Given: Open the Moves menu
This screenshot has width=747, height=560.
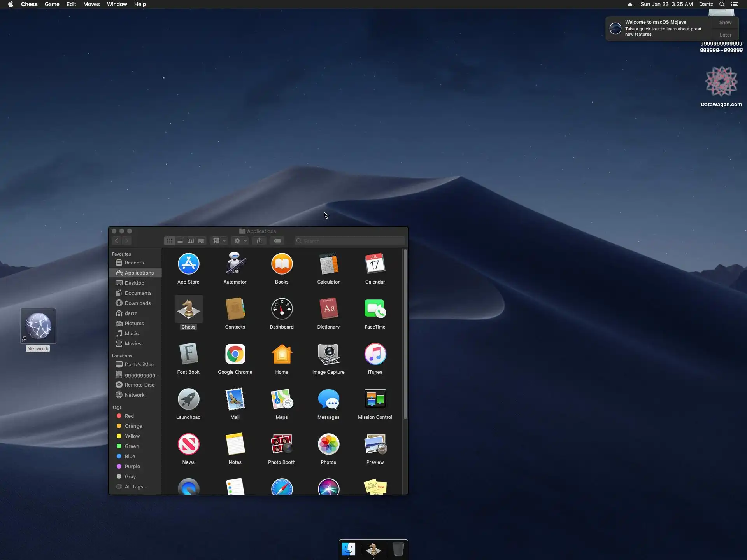Looking at the screenshot, I should click(91, 4).
